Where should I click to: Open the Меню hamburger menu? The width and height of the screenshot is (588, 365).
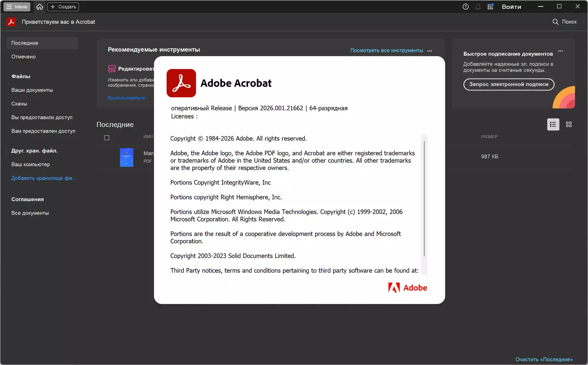(17, 7)
